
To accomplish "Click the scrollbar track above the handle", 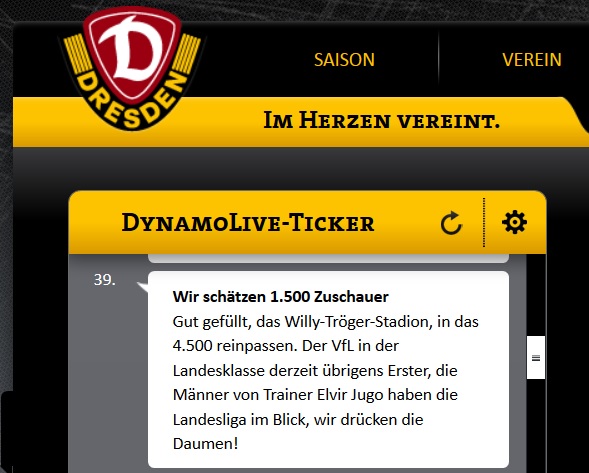I will [536, 295].
